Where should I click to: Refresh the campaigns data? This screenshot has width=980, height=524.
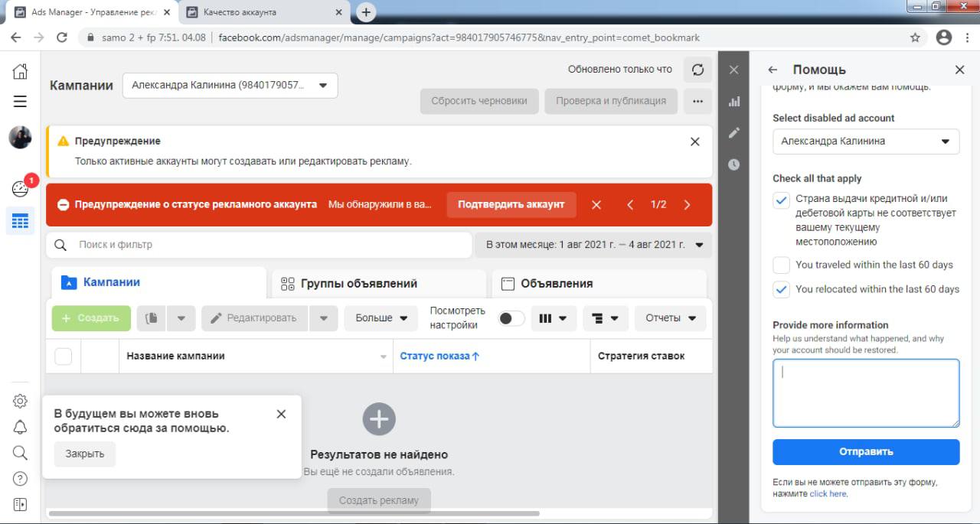[x=697, y=70]
